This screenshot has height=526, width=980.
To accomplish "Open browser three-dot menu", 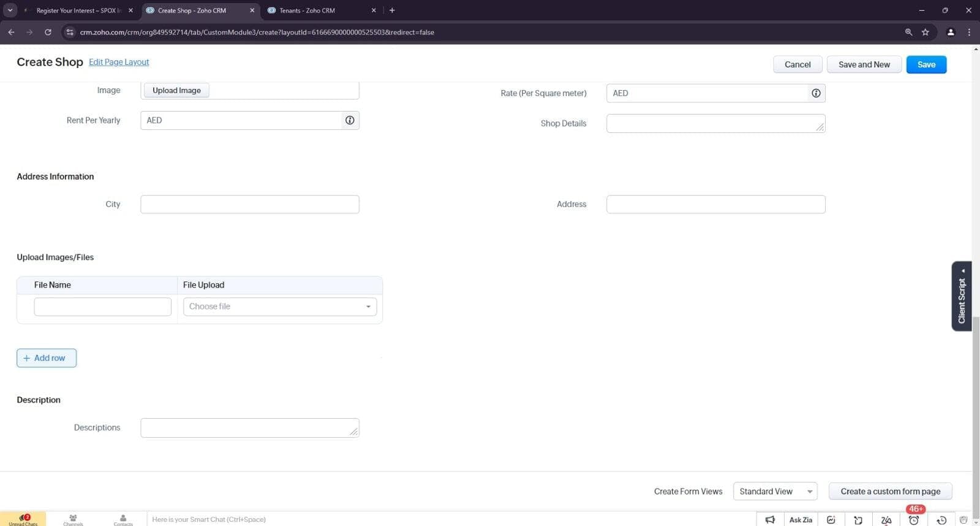I will pyautogui.click(x=969, y=32).
